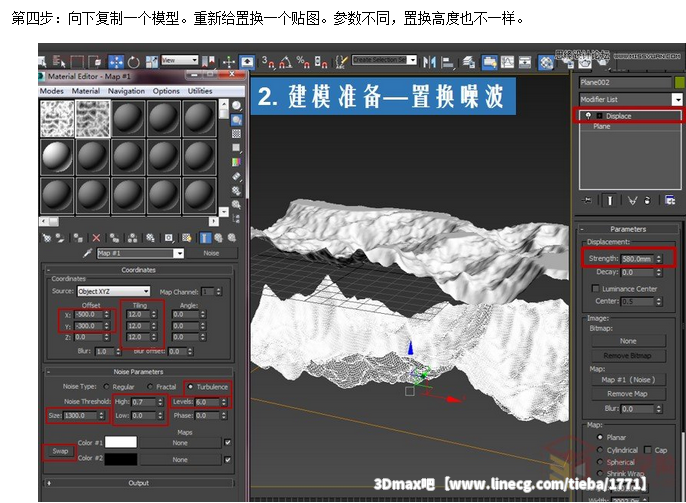Viewport: 686px width, 503px height.
Task: Click Show Shaded Material in Viewport icon
Action: point(187,238)
